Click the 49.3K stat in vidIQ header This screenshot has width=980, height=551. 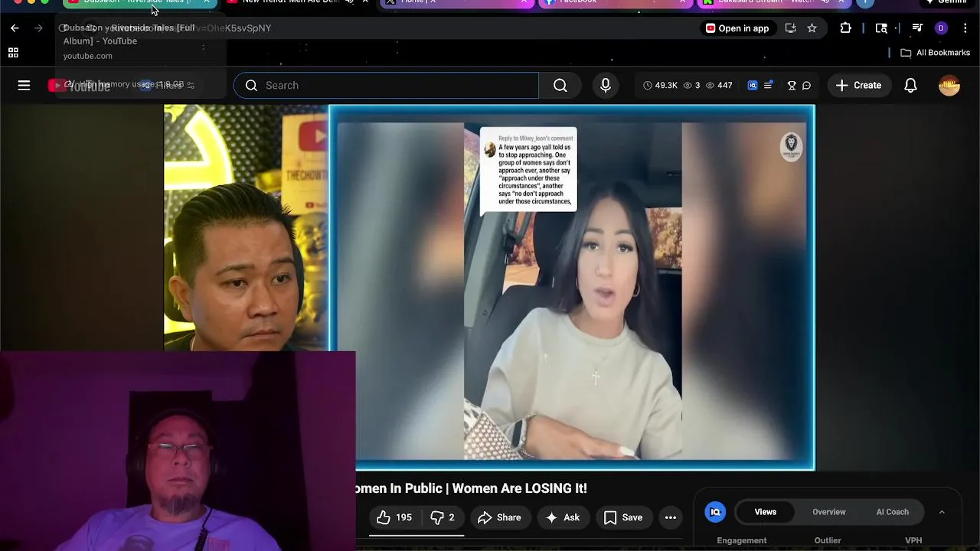coord(660,85)
